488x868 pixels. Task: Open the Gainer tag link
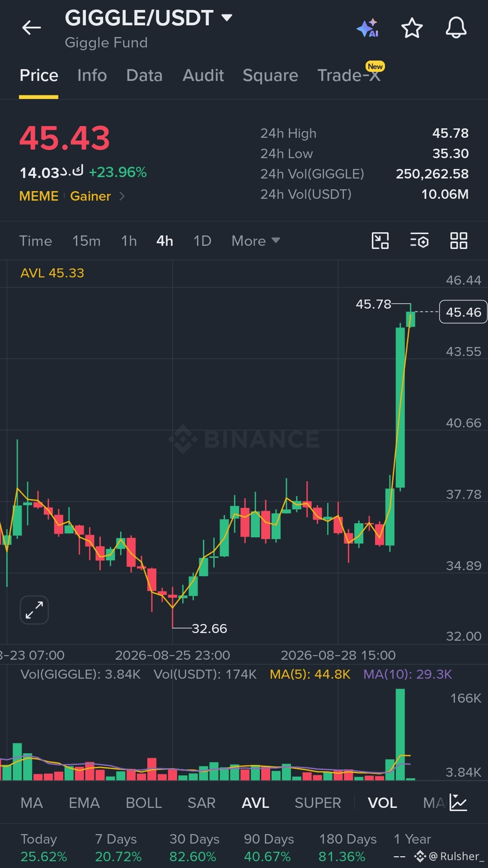point(90,196)
